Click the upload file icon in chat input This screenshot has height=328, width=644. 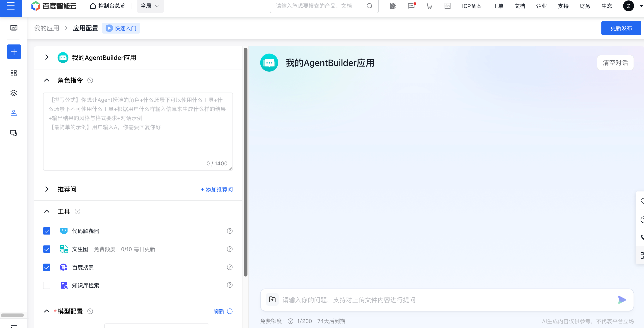pyautogui.click(x=272, y=299)
